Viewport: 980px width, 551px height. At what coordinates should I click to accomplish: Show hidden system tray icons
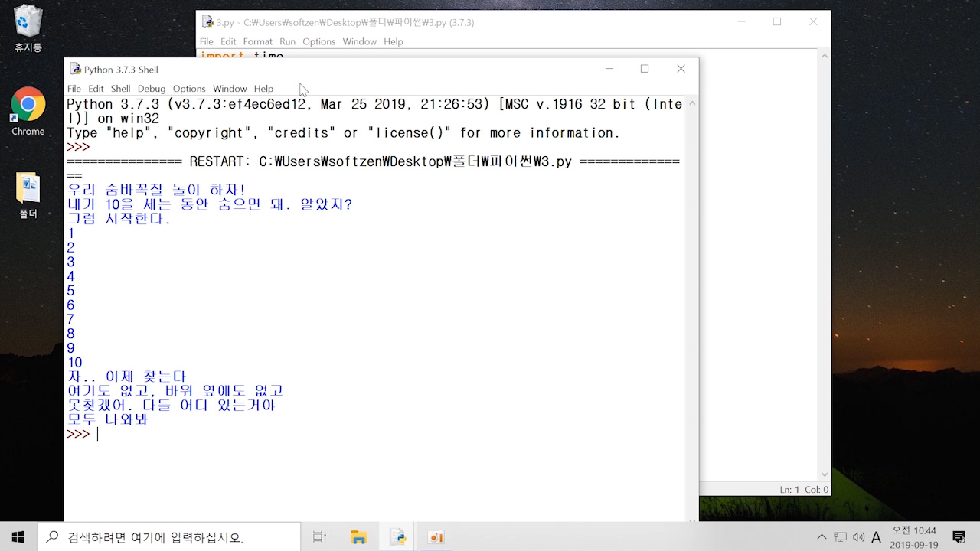[822, 537]
